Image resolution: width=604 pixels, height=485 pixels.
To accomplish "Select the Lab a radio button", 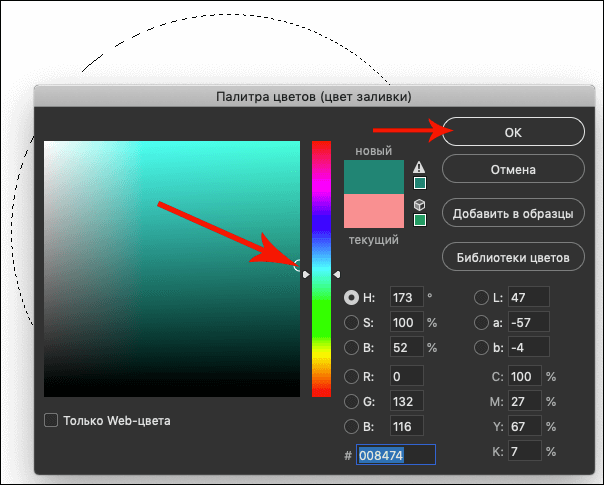I will coord(481,322).
